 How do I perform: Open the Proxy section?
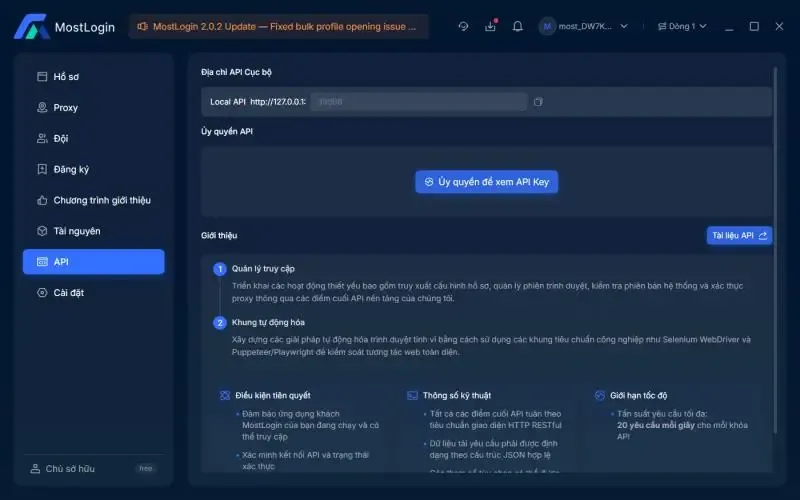(x=93, y=108)
